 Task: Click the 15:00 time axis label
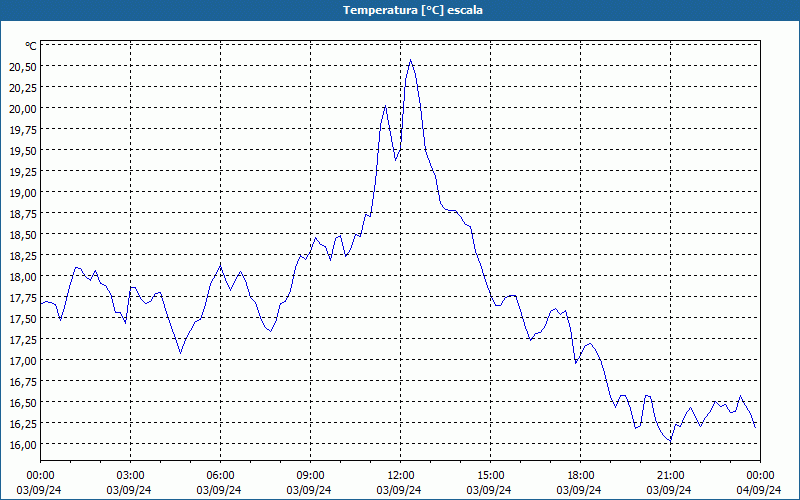point(491,476)
